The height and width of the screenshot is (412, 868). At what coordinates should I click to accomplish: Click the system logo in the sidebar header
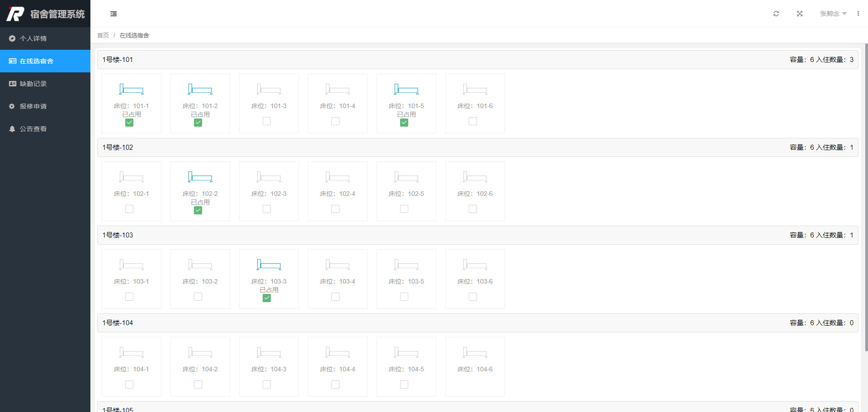click(x=15, y=14)
